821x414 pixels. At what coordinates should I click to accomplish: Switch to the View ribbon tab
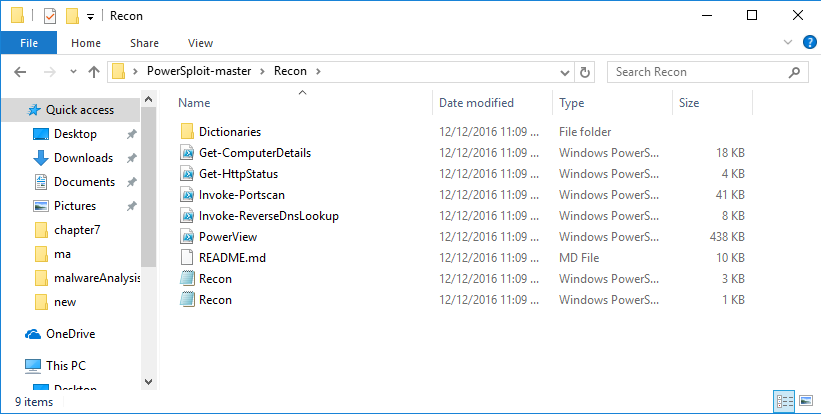click(200, 43)
